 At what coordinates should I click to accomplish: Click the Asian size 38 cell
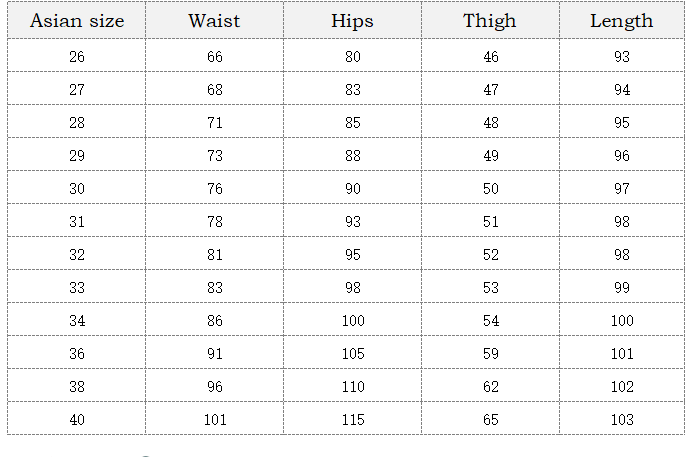[77, 387]
